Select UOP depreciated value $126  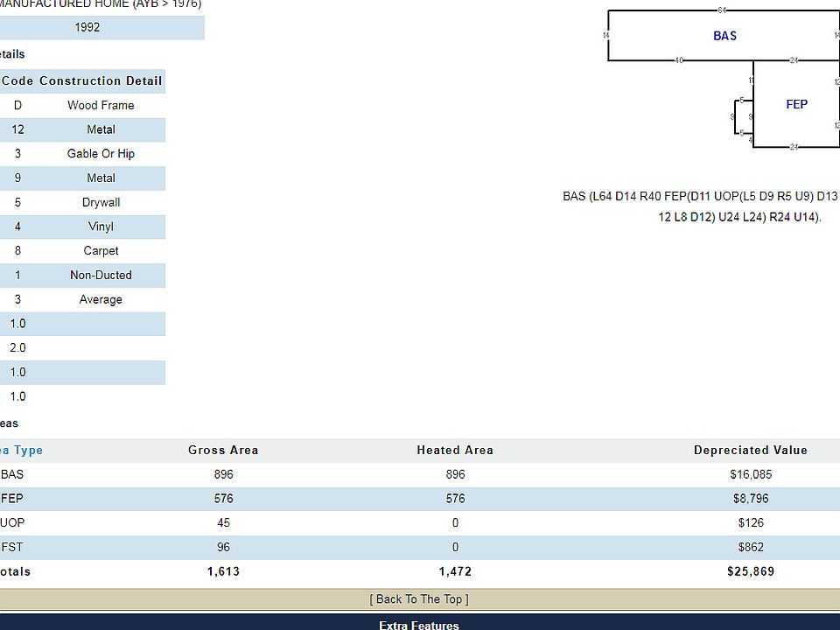751,523
